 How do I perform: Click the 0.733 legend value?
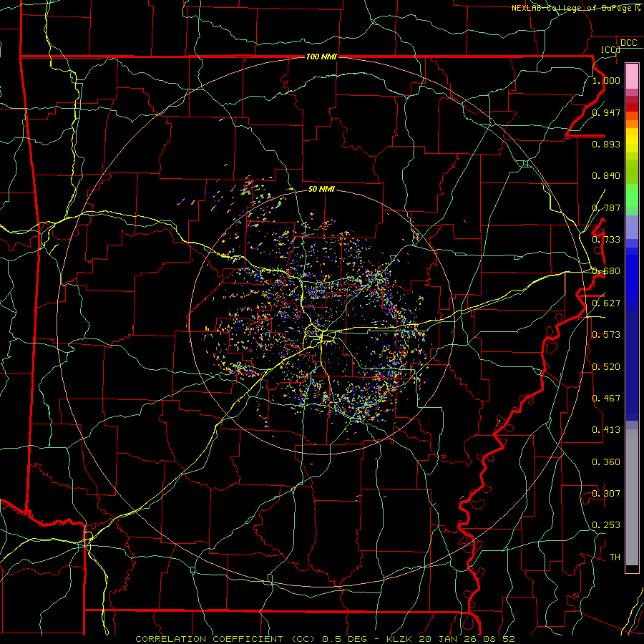point(606,240)
